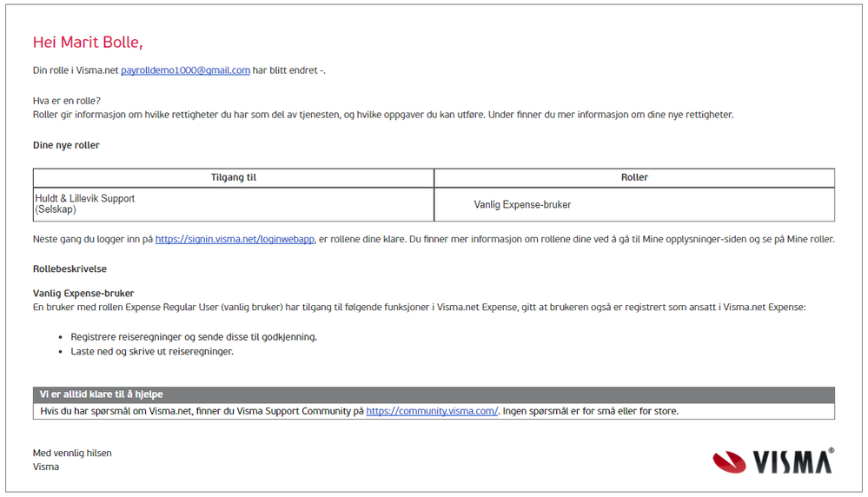Click the 'Roller' table header
The image size is (868, 497).
pos(634,177)
